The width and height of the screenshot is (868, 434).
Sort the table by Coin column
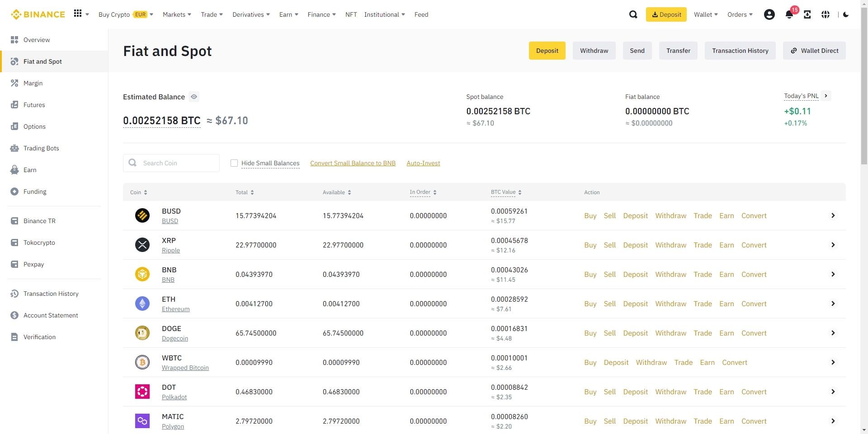tap(139, 192)
